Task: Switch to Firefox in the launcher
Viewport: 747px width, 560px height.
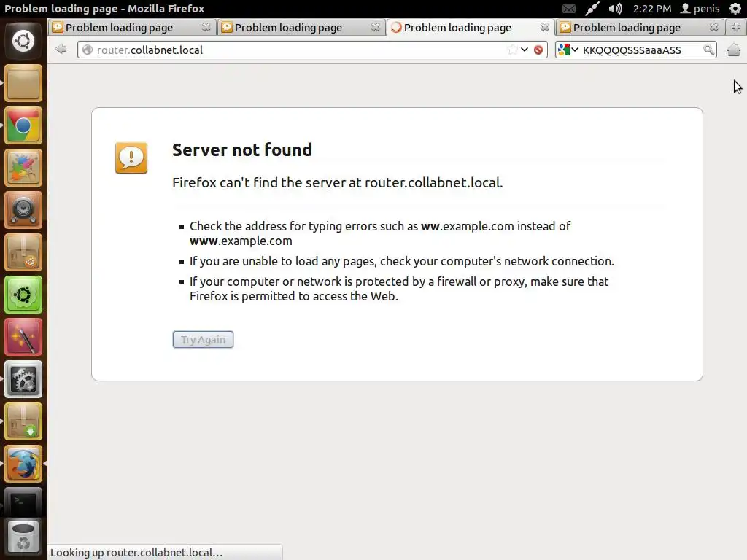Action: click(23, 464)
